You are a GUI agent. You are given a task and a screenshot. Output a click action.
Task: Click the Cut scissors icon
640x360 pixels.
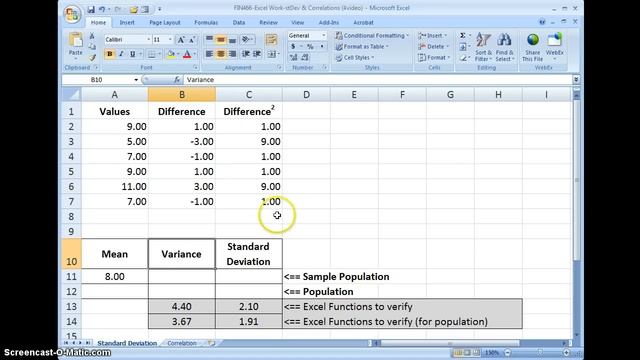click(92, 36)
